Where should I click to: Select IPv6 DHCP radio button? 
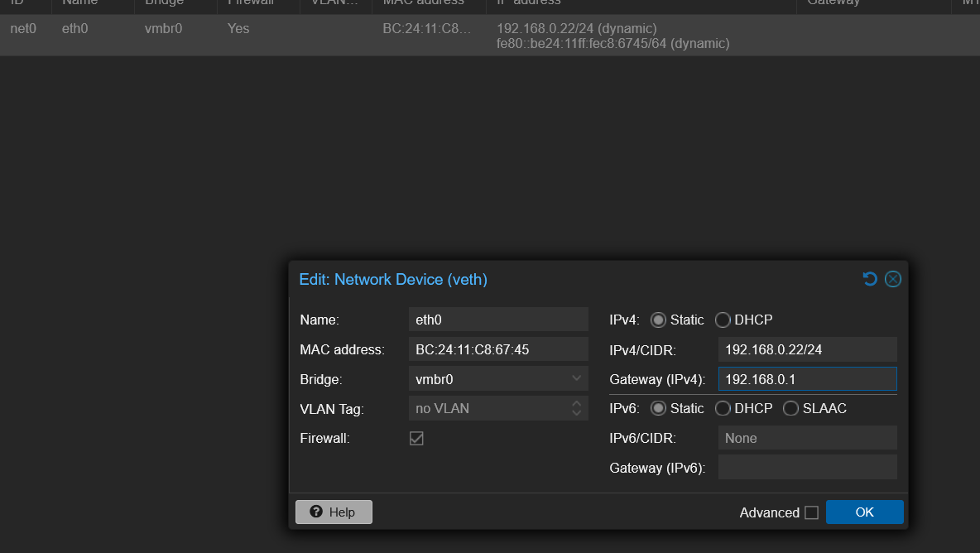tap(723, 409)
